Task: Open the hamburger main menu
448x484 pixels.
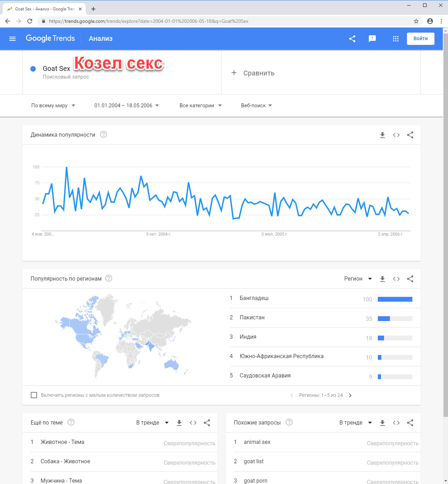Action: coord(12,39)
